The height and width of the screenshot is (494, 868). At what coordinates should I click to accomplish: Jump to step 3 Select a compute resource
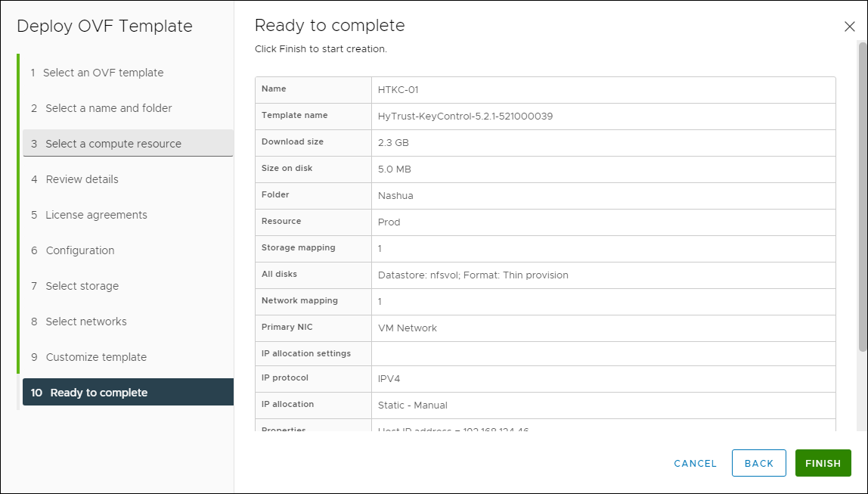[128, 144]
